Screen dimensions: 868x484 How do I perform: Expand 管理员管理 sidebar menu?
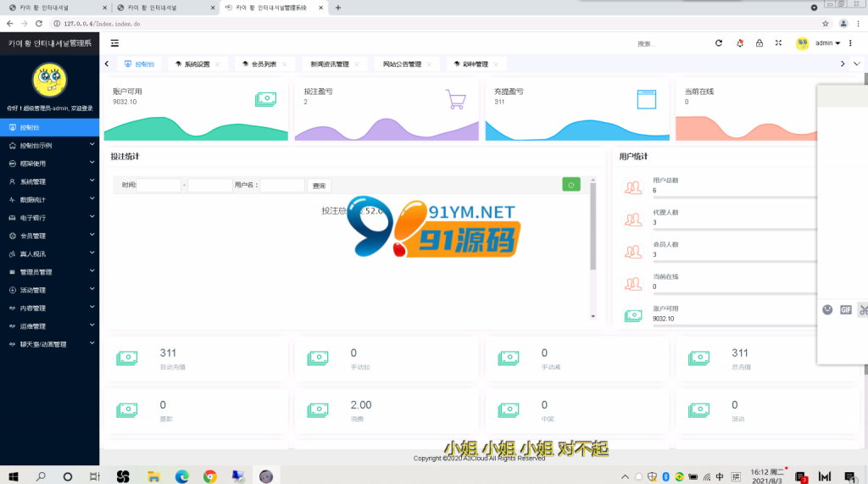50,272
